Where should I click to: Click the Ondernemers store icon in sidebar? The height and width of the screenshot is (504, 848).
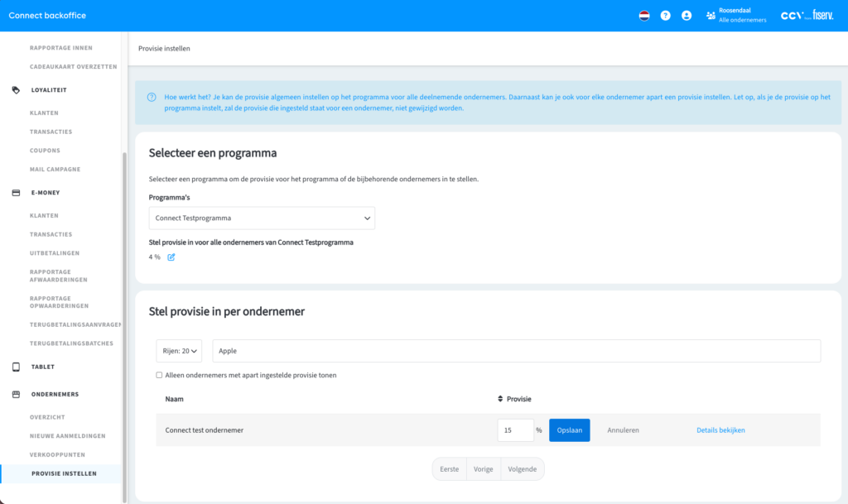coord(16,395)
